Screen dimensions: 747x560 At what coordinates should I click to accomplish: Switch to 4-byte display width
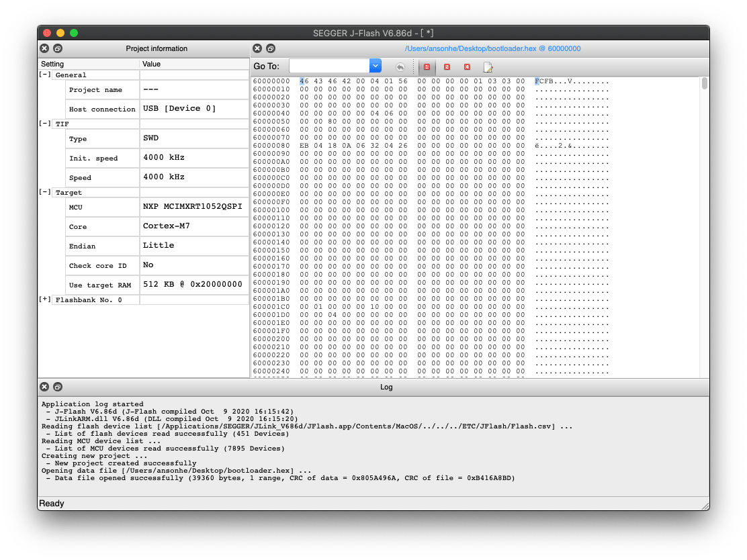[467, 67]
